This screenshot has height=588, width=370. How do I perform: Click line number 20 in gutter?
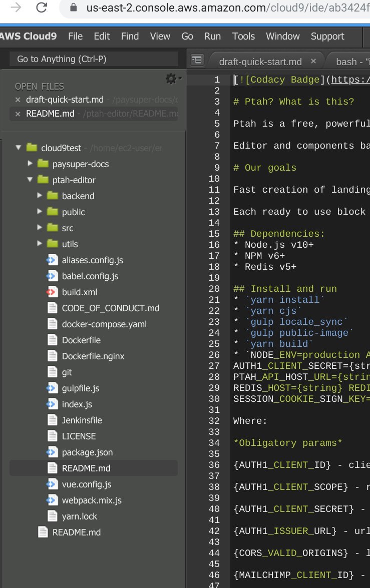pos(214,289)
